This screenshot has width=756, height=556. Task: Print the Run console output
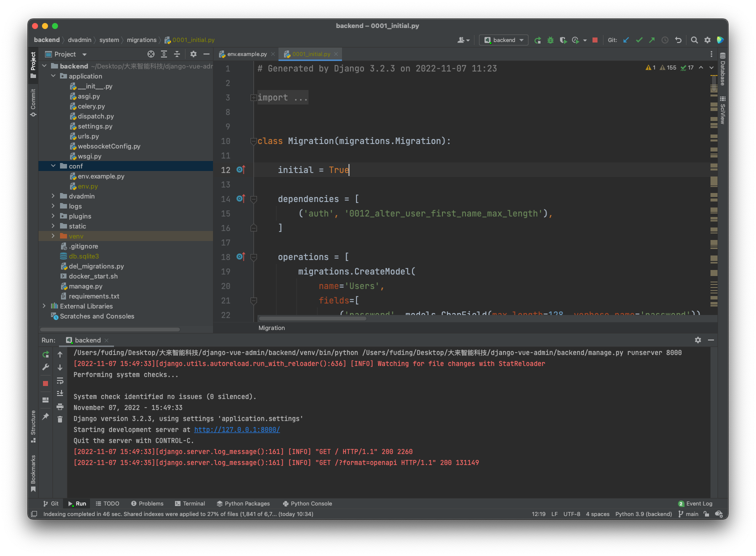coord(60,406)
